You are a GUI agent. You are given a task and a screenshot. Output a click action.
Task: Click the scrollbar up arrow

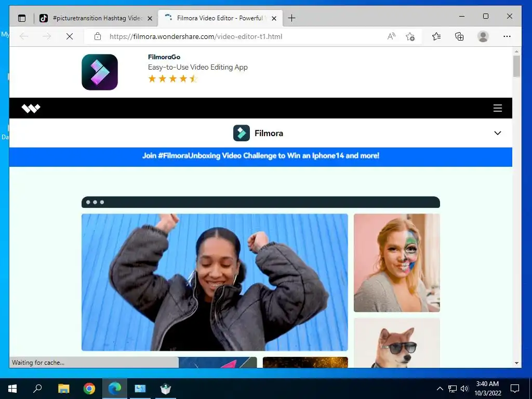tap(516, 51)
